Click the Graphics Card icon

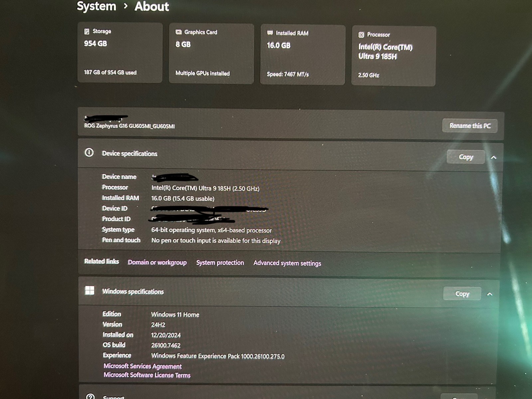(179, 32)
